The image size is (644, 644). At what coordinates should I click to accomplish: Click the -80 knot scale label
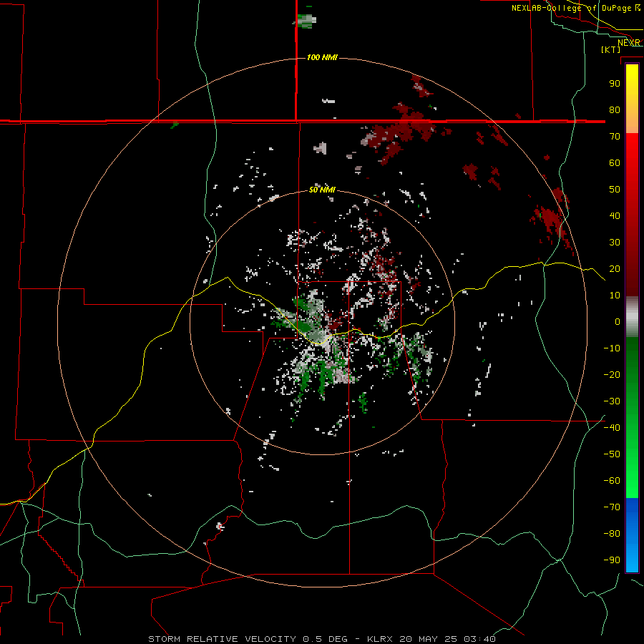click(612, 534)
